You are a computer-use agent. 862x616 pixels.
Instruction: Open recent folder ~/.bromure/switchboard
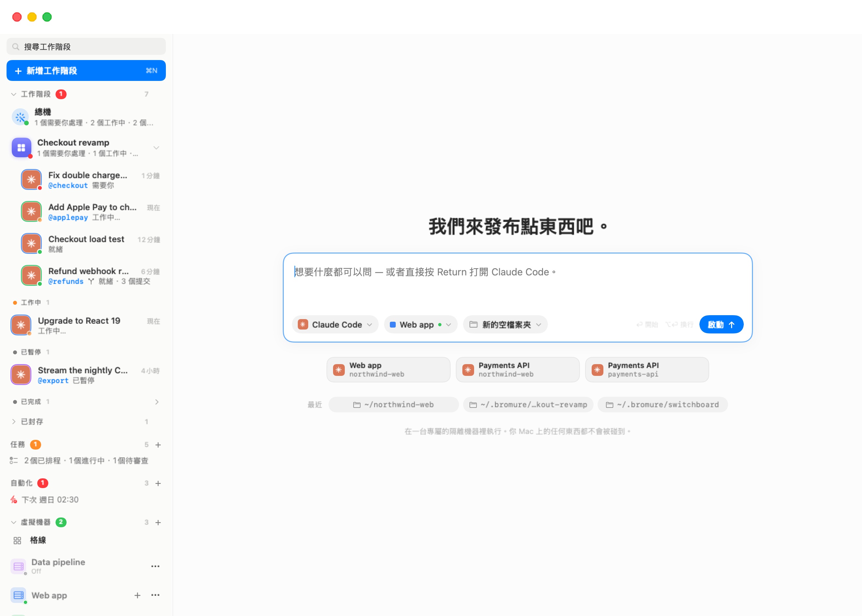(x=662, y=405)
